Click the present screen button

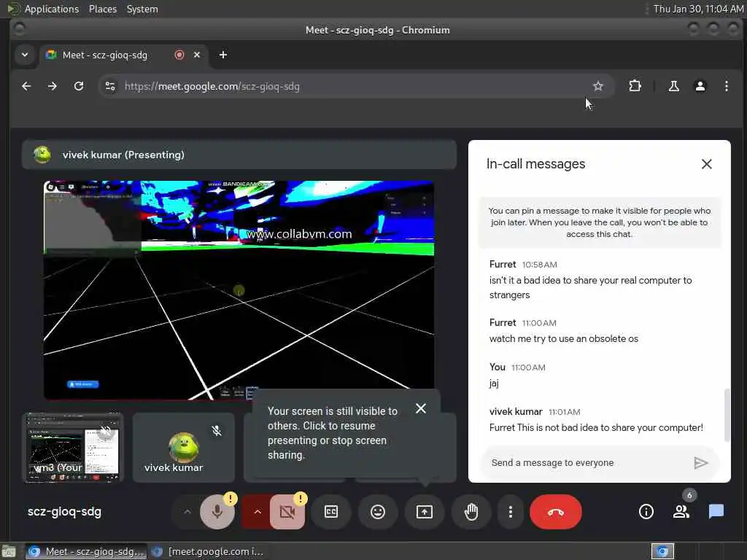pos(425,512)
